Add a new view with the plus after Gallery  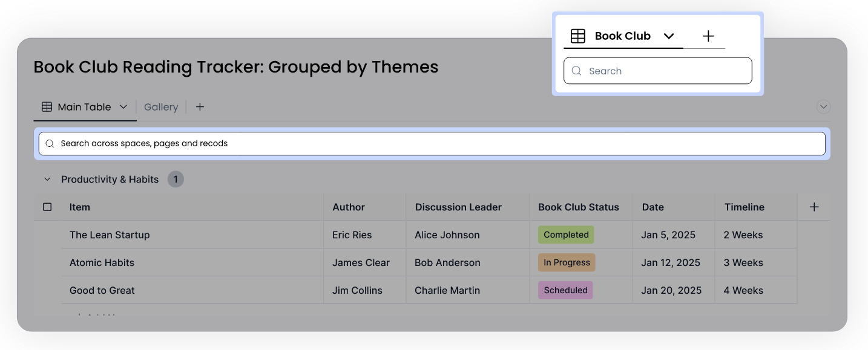[x=200, y=107]
